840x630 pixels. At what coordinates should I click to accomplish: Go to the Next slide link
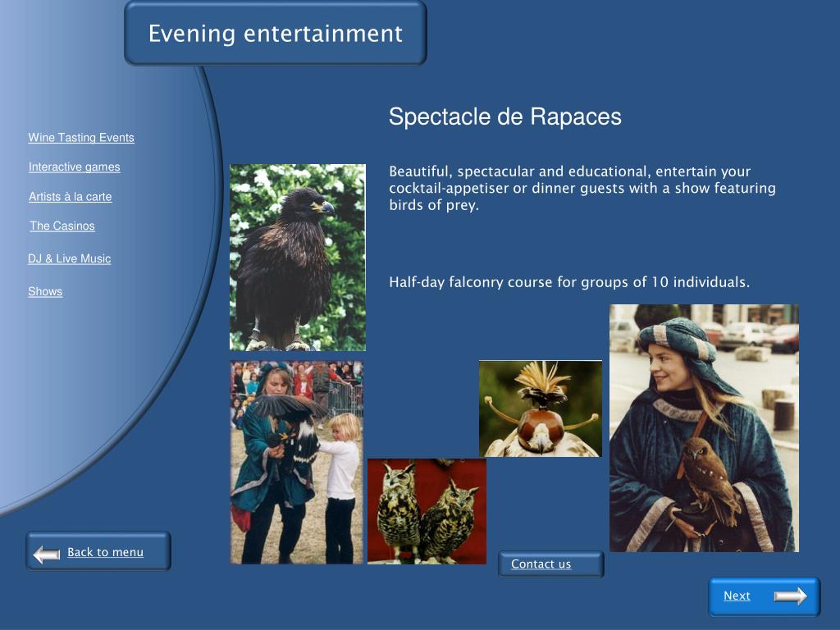[737, 596]
